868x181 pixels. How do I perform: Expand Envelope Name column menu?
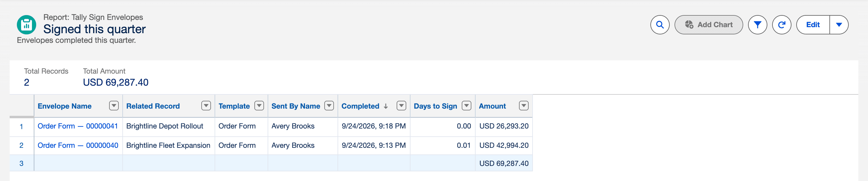pyautogui.click(x=114, y=106)
